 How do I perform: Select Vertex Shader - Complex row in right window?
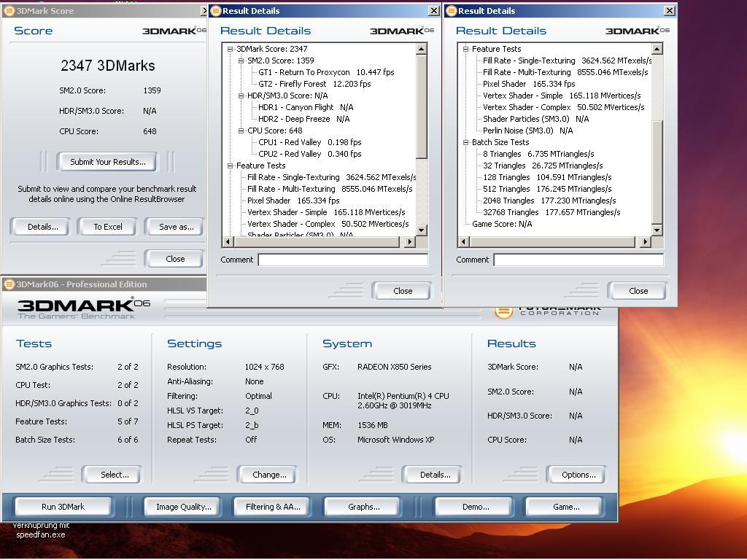pyautogui.click(x=564, y=107)
